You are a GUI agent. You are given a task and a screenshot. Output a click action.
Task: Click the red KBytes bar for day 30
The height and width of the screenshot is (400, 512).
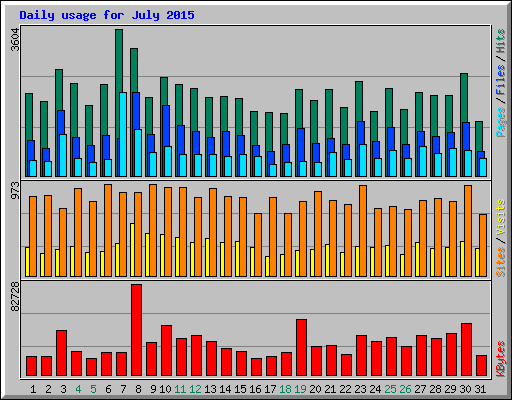pos(466,349)
